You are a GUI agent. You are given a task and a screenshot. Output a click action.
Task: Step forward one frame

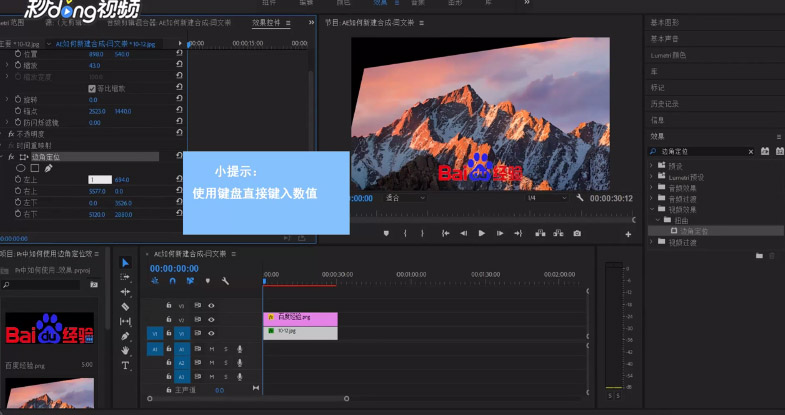click(500, 233)
